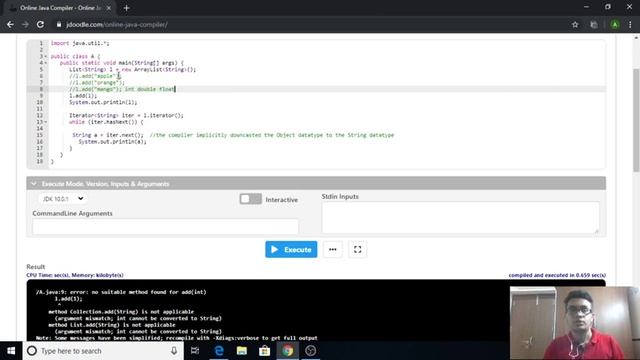Screen dimensions: 640x360
Task: Click the taskbar search box
Action: tap(103, 351)
